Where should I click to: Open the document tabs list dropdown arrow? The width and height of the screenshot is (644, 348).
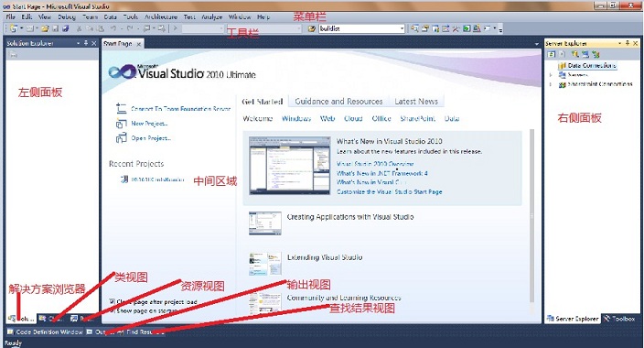pos(537,44)
